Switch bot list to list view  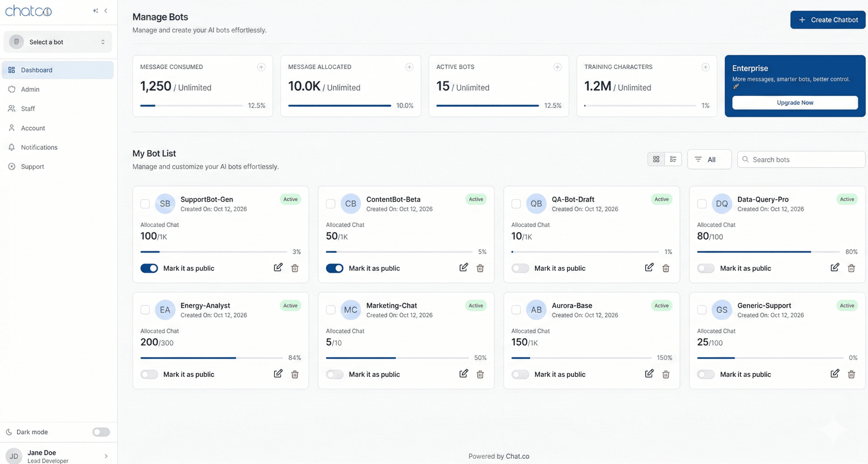pos(673,159)
